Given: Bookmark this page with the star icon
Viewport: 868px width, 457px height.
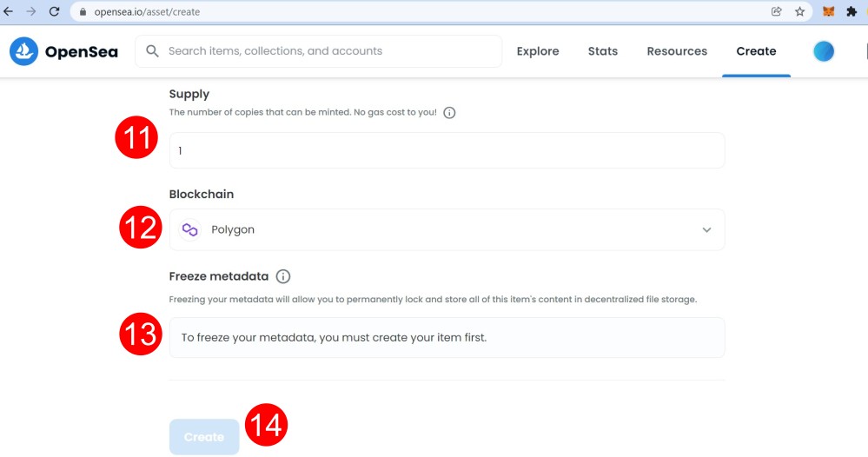Looking at the screenshot, I should click(x=800, y=11).
